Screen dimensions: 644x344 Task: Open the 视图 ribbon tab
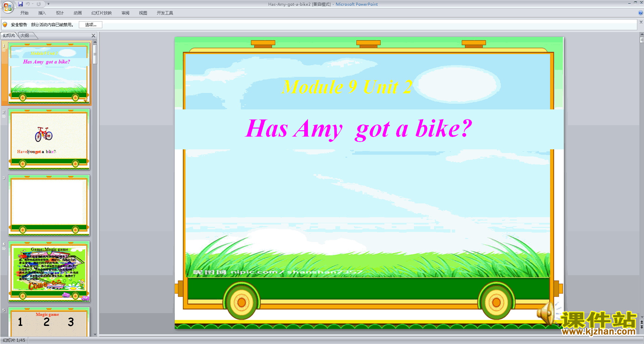point(143,13)
